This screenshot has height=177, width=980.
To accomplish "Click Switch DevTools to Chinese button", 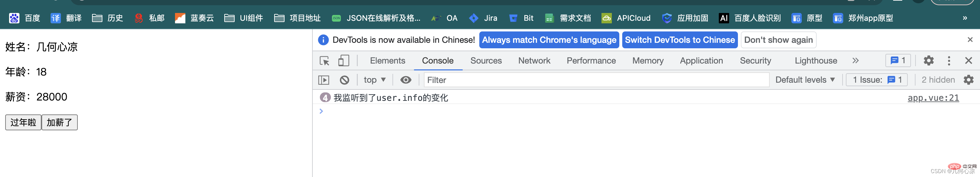I will coord(680,40).
